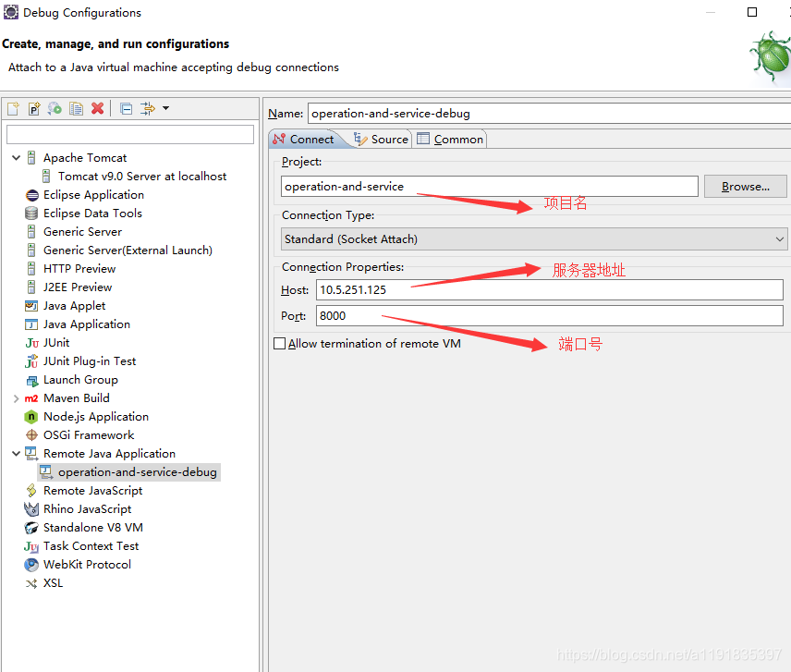The image size is (791, 672).
Task: Select JUnit Plug-in Test icon
Action: 31,361
